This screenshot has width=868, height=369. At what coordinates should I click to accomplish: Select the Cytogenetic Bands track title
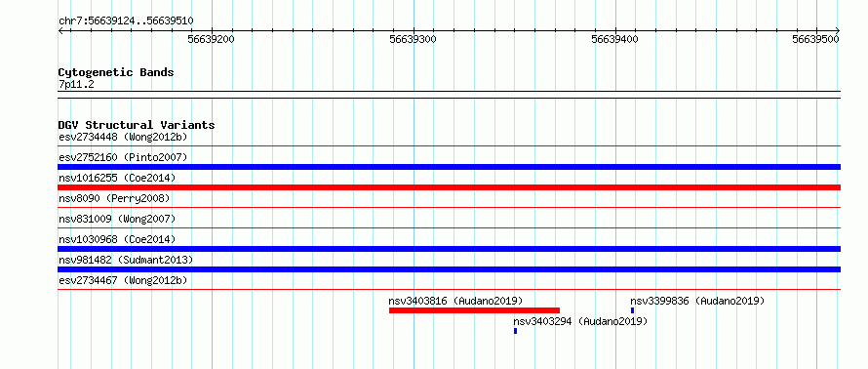(116, 72)
